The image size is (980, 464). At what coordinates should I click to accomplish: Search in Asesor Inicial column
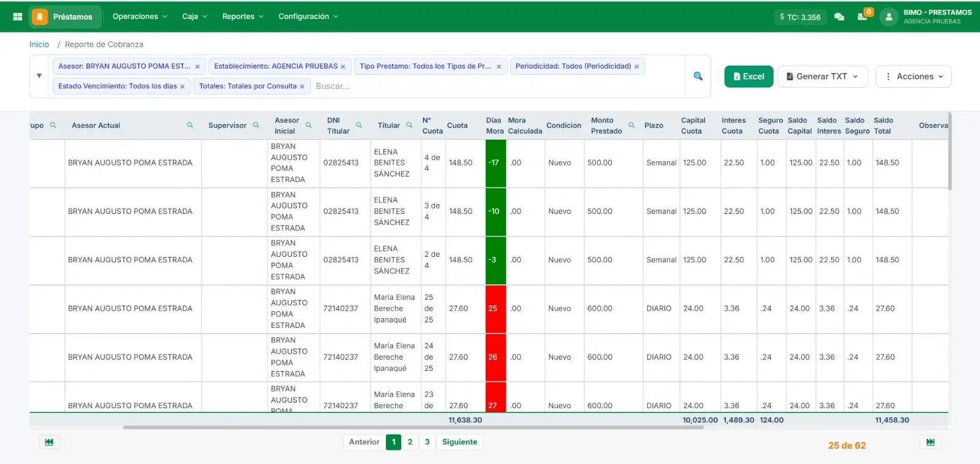[x=309, y=125]
